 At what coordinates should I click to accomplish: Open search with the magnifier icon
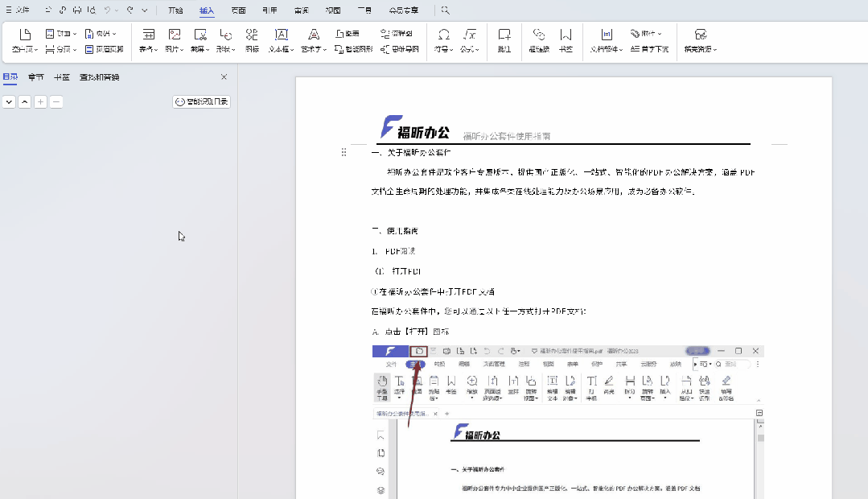coord(445,10)
